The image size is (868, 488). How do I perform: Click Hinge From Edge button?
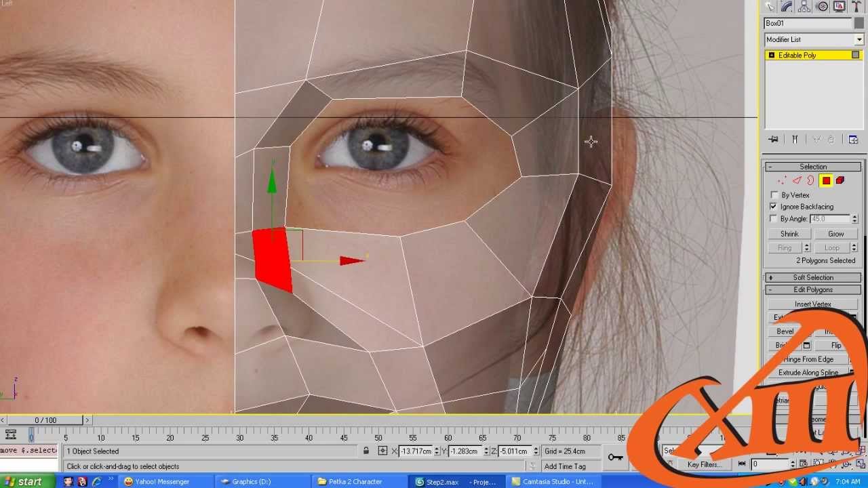(x=808, y=359)
